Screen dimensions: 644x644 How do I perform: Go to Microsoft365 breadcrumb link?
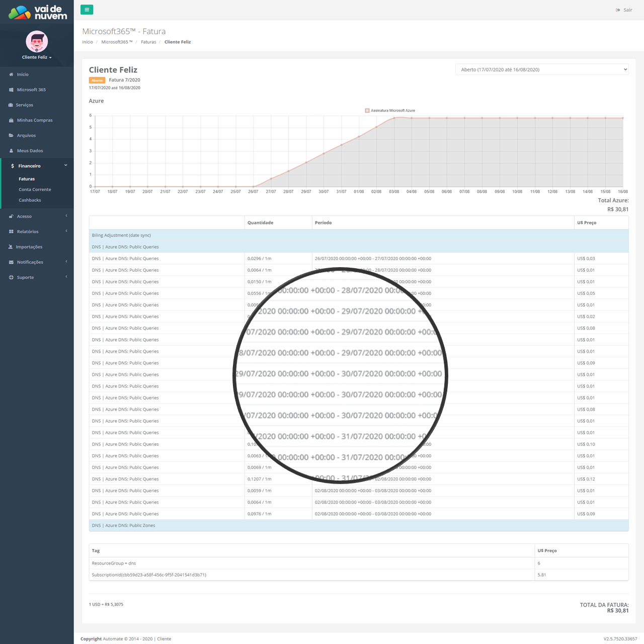pos(117,42)
